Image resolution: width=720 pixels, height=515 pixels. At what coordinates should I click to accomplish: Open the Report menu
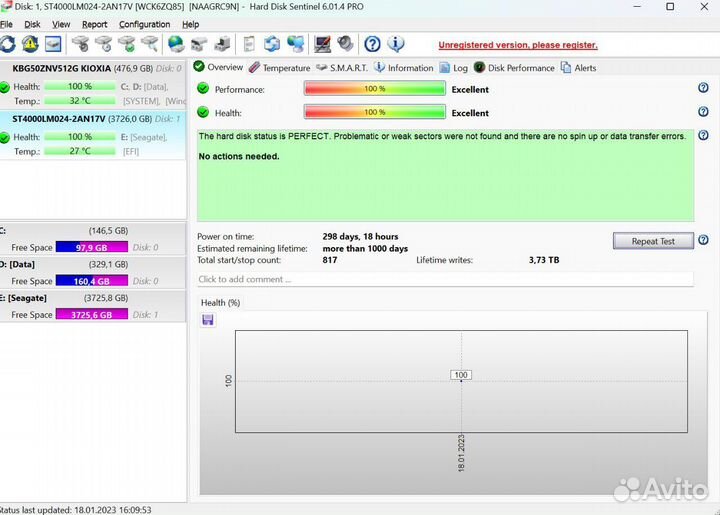[95, 24]
